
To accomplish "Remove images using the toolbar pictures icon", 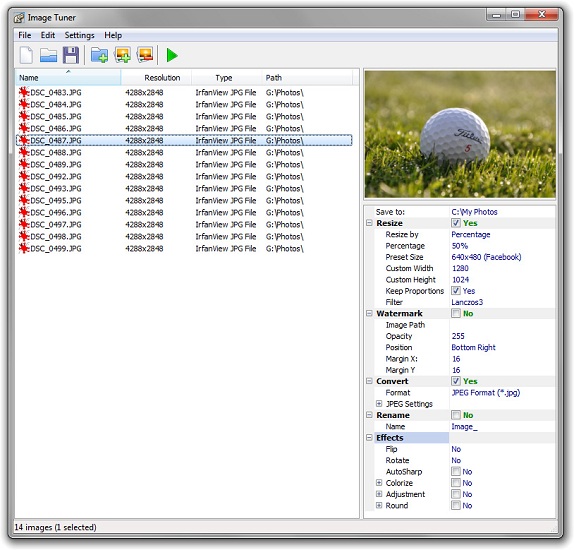I will coord(145,55).
